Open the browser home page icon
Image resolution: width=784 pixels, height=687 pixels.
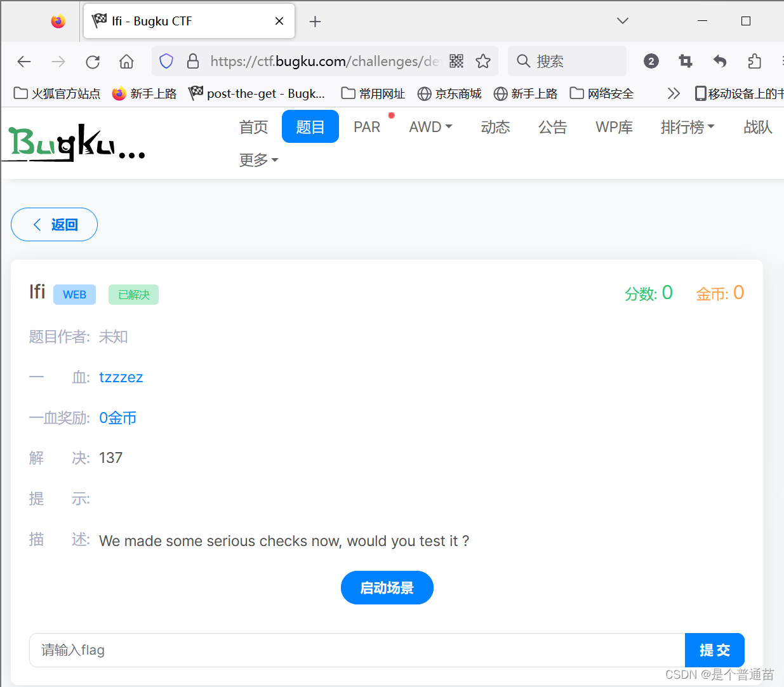tap(126, 61)
